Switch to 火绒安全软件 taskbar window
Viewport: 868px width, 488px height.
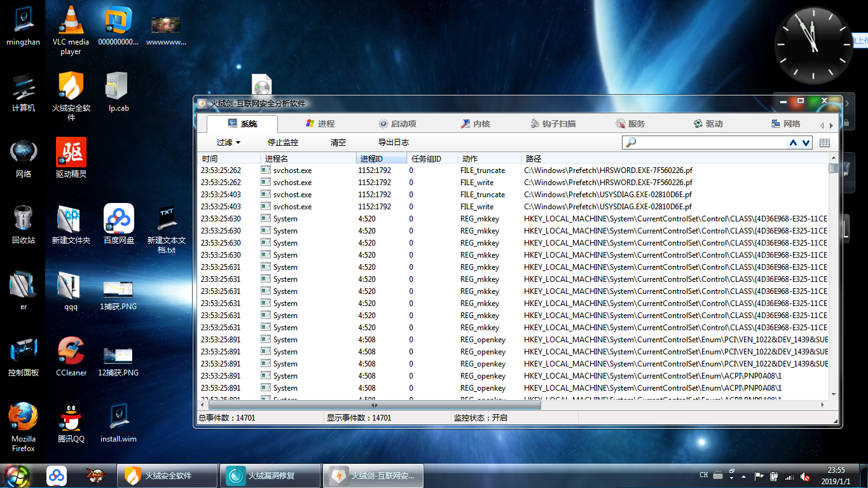click(167, 475)
